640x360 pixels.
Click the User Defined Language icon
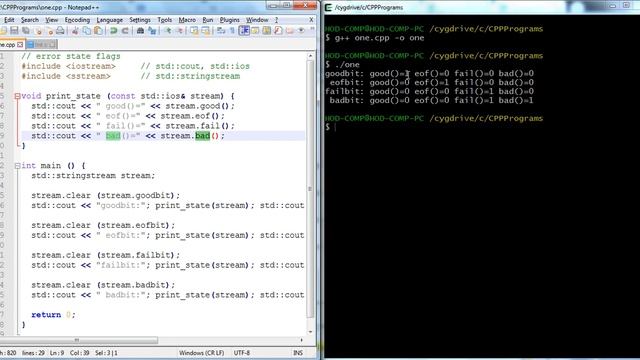(256, 31)
